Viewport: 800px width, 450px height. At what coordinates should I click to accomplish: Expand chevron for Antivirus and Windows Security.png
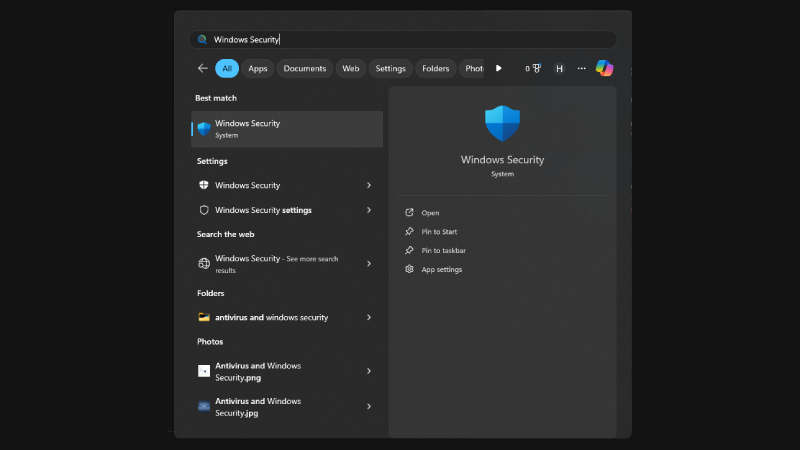click(369, 371)
